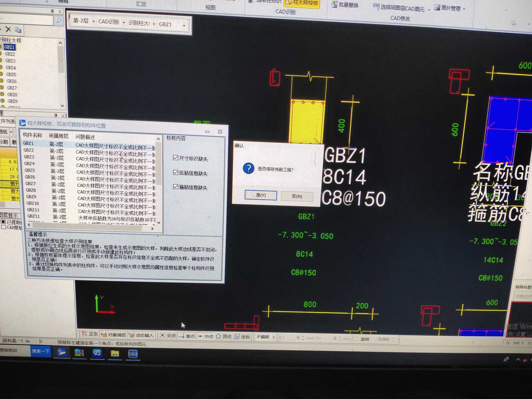Select the GBZ10 row in the check list
532x399 pixels.
[x=91, y=204]
